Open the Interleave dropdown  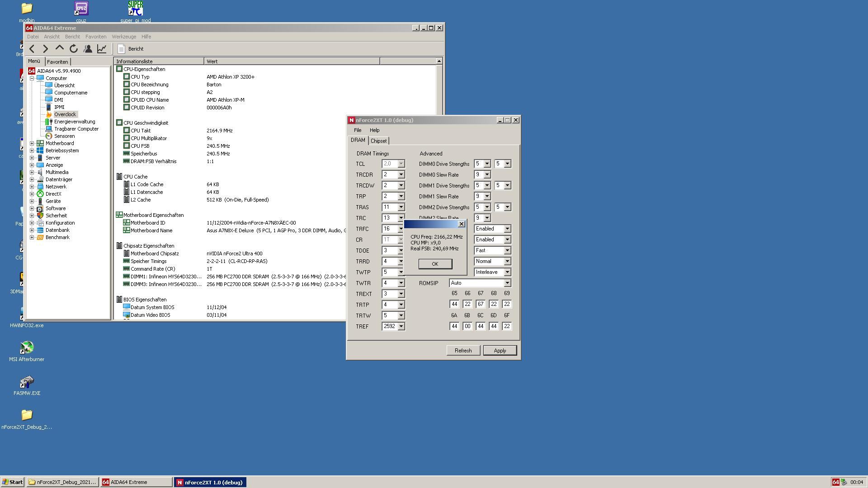click(x=507, y=272)
